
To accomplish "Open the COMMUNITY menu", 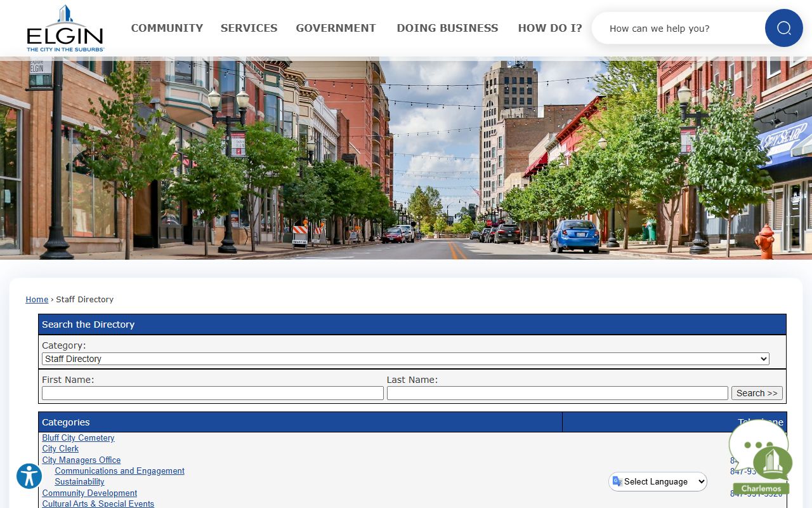I will [167, 28].
